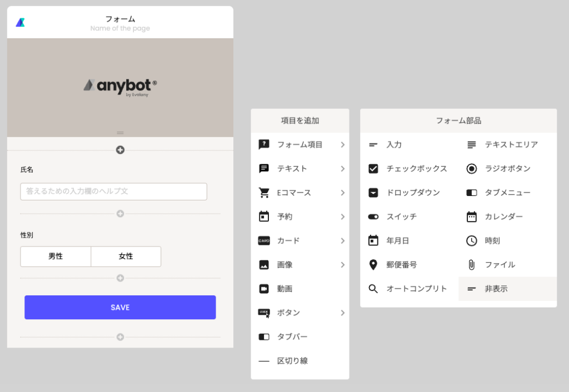The height and width of the screenshot is (392, 569).
Task: Add the ラジオボタン form component
Action: tap(507, 169)
